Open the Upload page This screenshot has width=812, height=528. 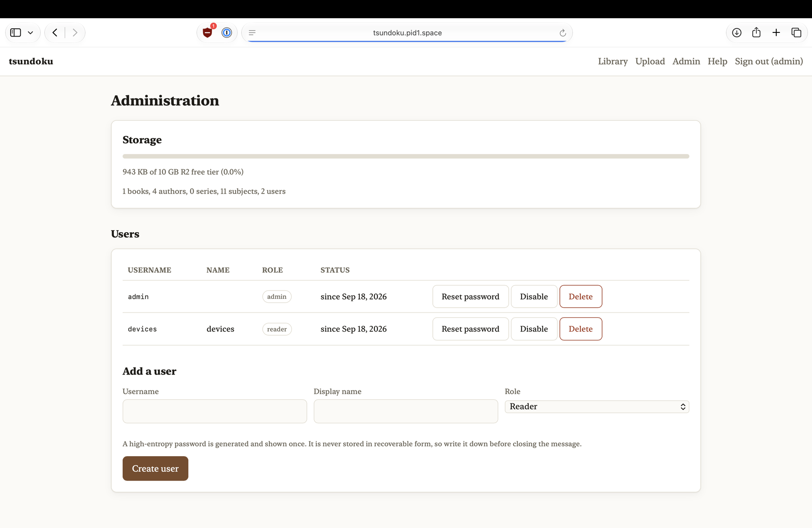[x=650, y=61]
